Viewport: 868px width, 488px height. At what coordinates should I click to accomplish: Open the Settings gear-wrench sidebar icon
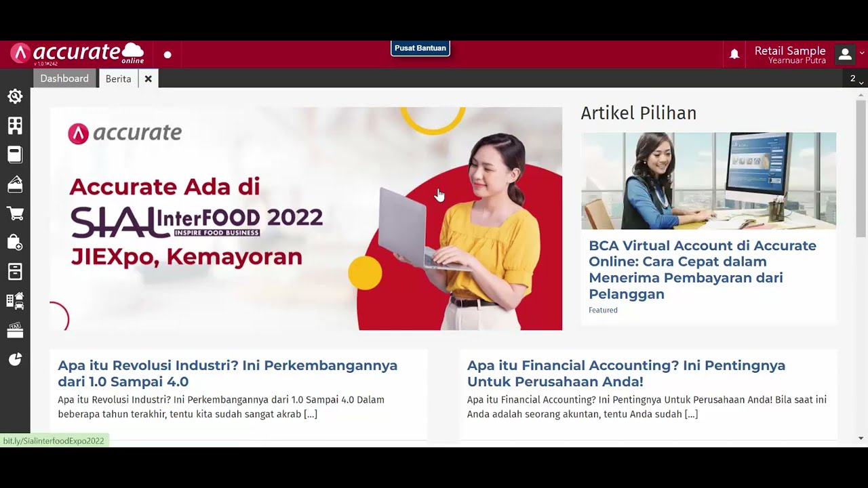coord(15,96)
